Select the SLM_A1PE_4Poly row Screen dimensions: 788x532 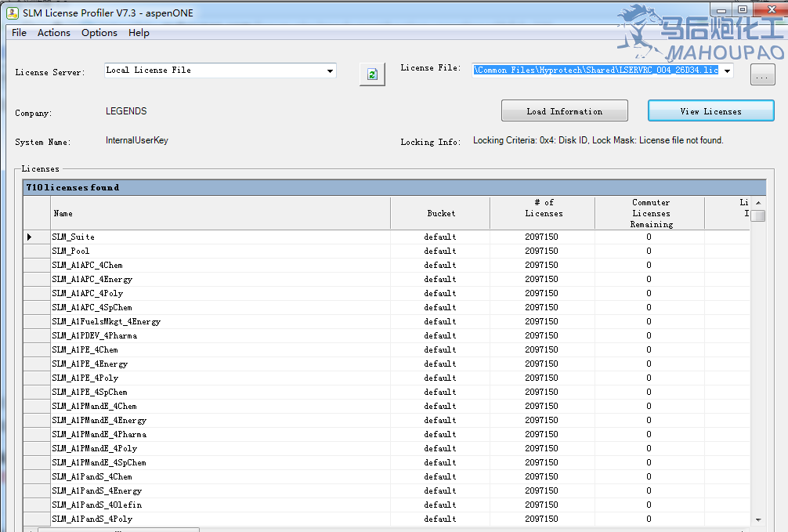pos(386,378)
